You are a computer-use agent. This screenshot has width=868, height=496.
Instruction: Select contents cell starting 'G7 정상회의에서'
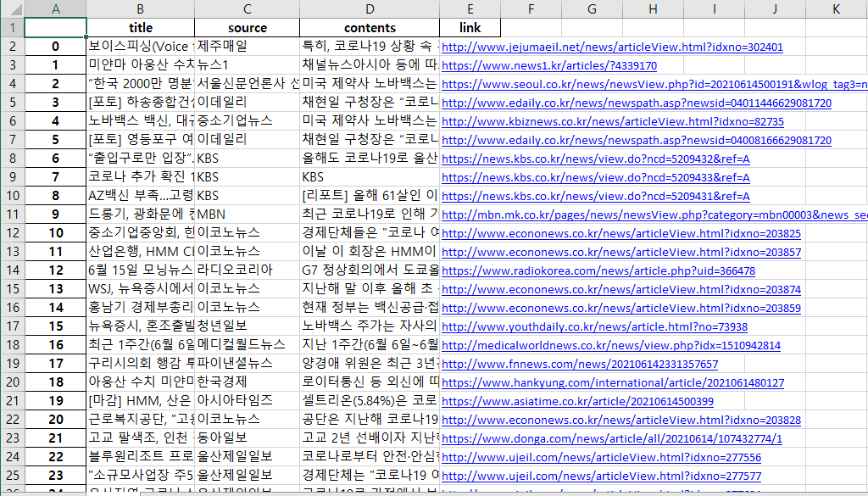[x=370, y=270]
